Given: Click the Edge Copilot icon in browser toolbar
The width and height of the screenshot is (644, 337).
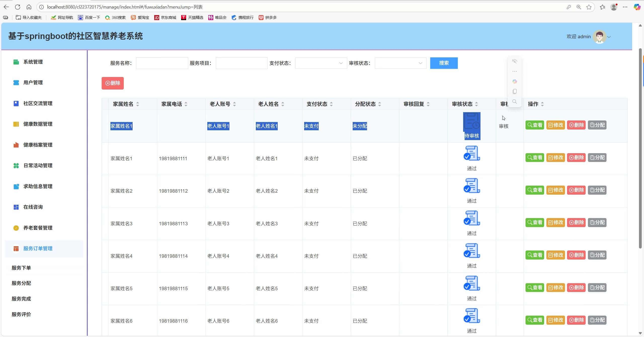Looking at the screenshot, I should pyautogui.click(x=637, y=7).
